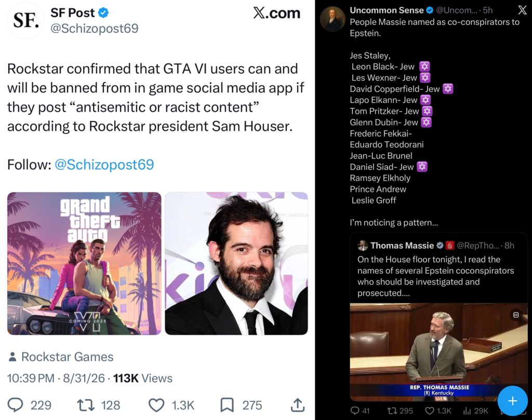The image size is (532, 420).
Task: Open the Uncommon Sense profile picture
Action: pos(332,19)
